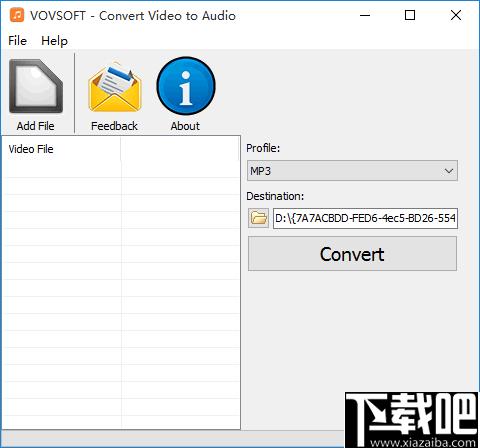Open the Feedback envelope icon
Image resolution: width=480 pixels, height=448 pixels.
coord(115,87)
